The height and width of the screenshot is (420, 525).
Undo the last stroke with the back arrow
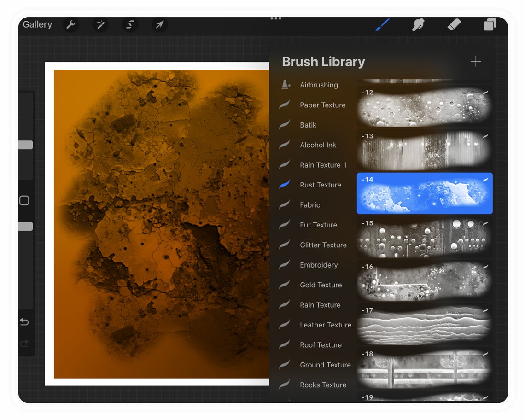(25, 322)
